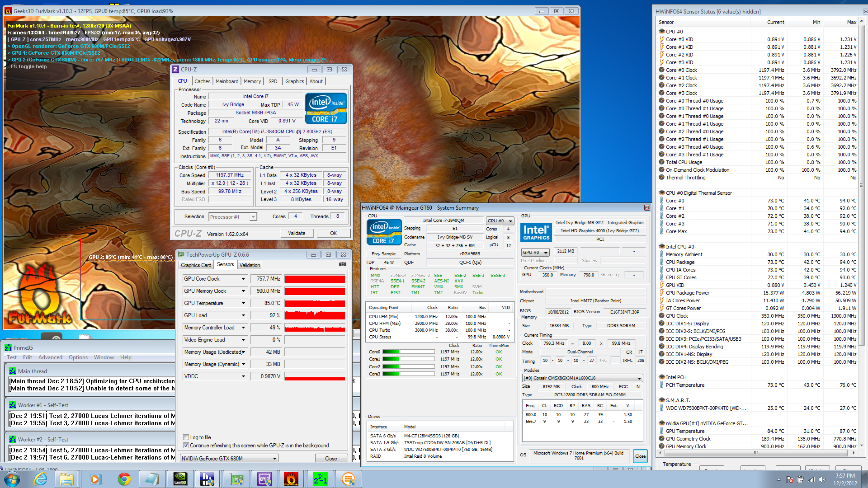
Task: Click GPU Temperature red history graph
Action: (x=315, y=303)
